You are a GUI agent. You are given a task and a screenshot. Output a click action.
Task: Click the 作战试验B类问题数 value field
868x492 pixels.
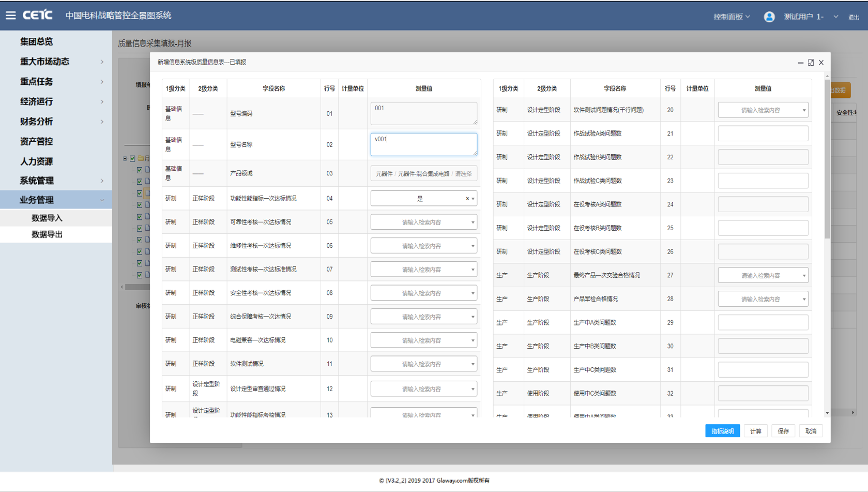tap(763, 157)
